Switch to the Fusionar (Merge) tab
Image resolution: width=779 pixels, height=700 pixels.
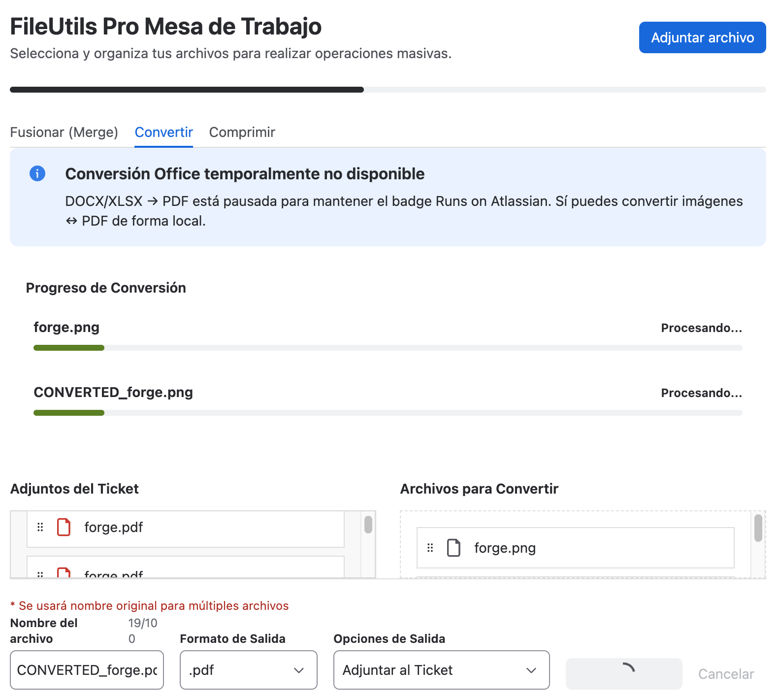(x=64, y=132)
